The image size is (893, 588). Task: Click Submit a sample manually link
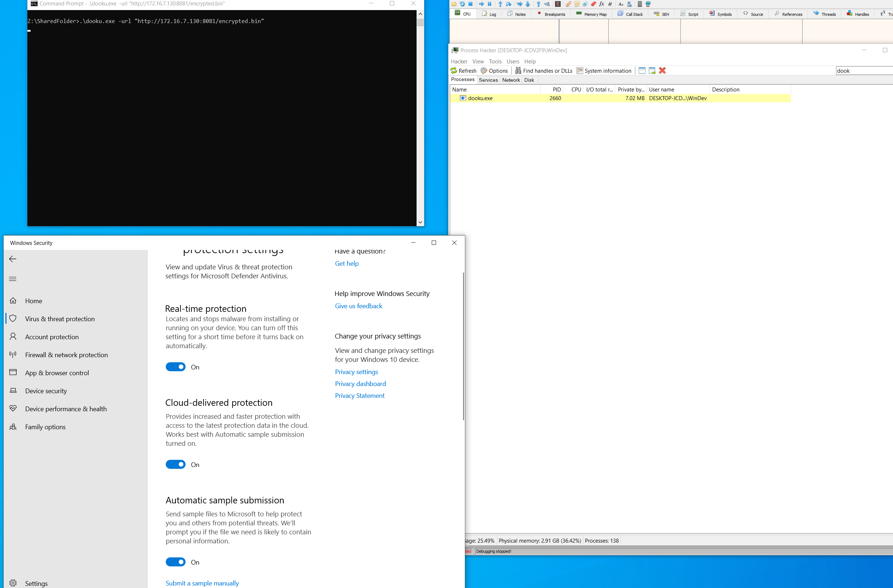202,583
